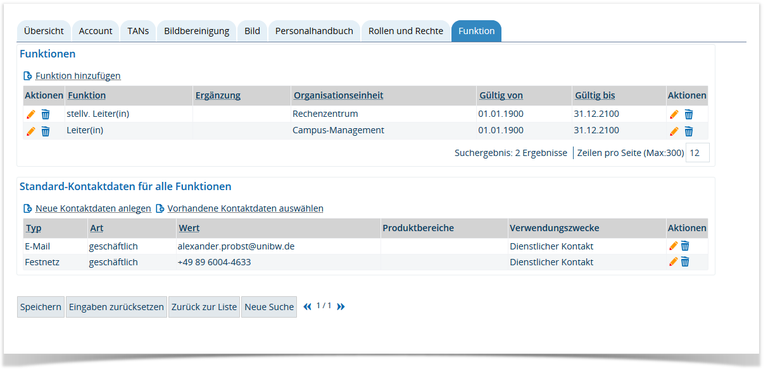Click the alexander.probst@unibw.de value

coord(236,246)
